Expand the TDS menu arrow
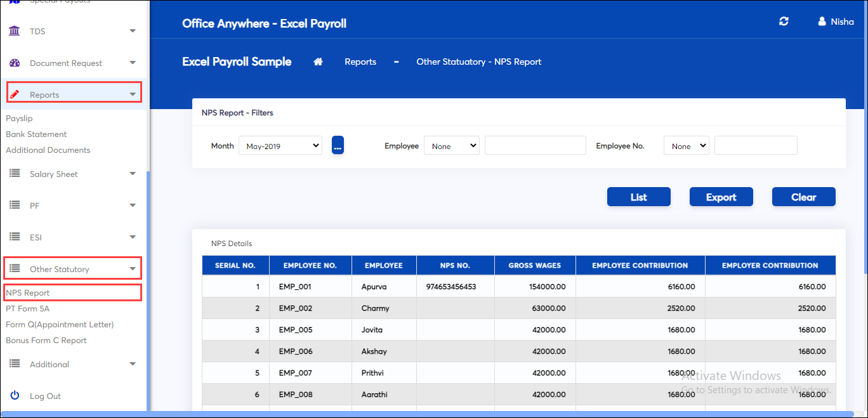Image resolution: width=868 pixels, height=418 pixels. click(133, 30)
